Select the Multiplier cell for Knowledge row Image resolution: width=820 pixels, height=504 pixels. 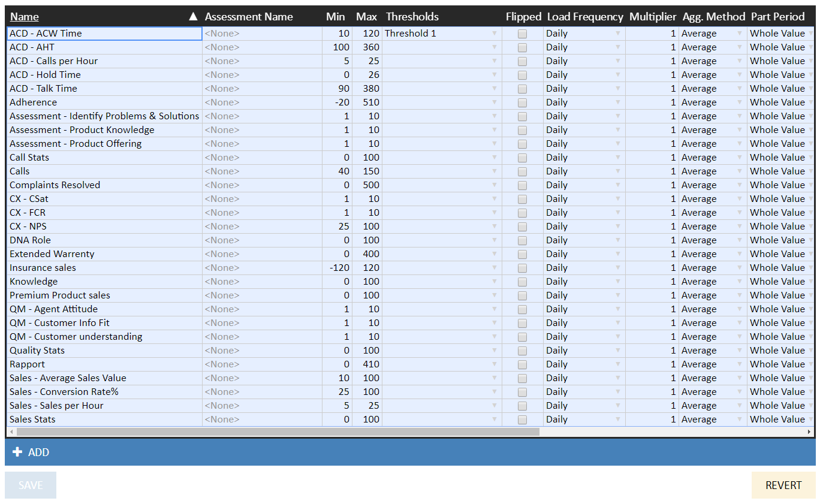(x=652, y=282)
